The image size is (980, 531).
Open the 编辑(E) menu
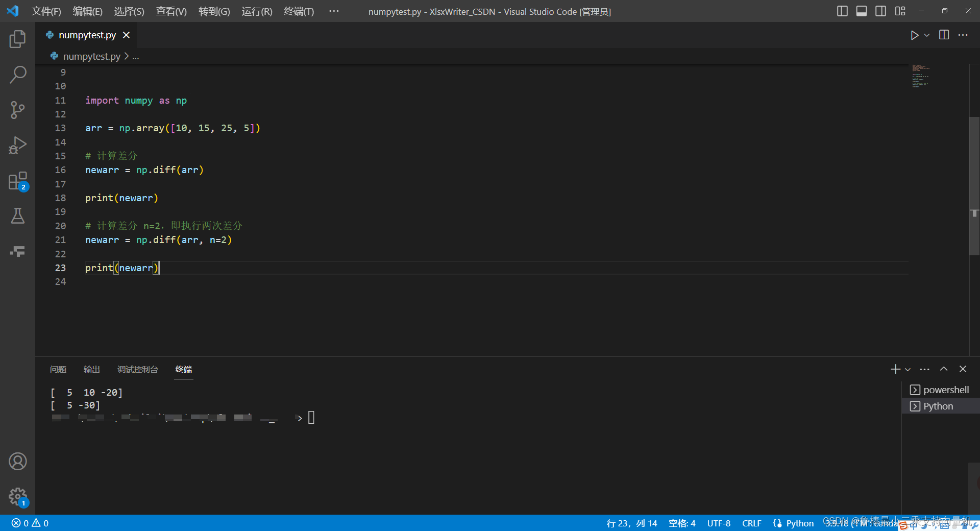coord(88,11)
